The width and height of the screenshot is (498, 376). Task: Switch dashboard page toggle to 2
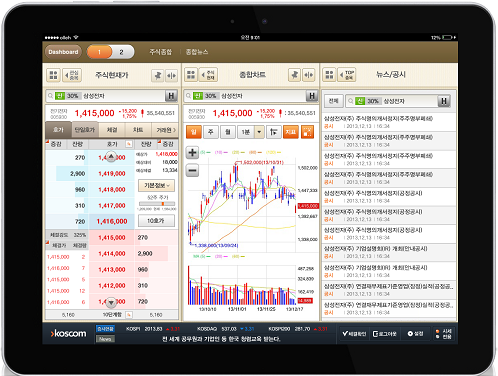click(122, 52)
